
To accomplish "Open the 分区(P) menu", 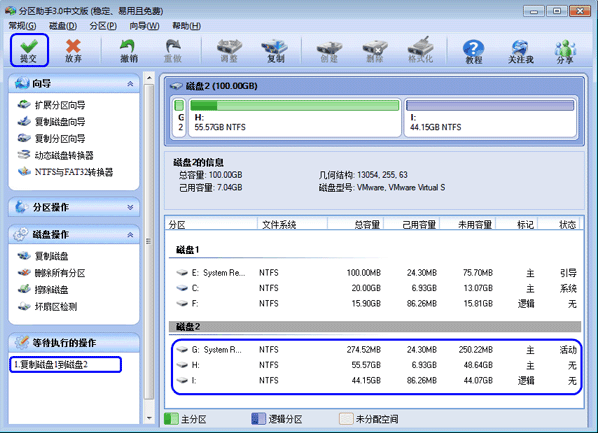I will pyautogui.click(x=103, y=26).
